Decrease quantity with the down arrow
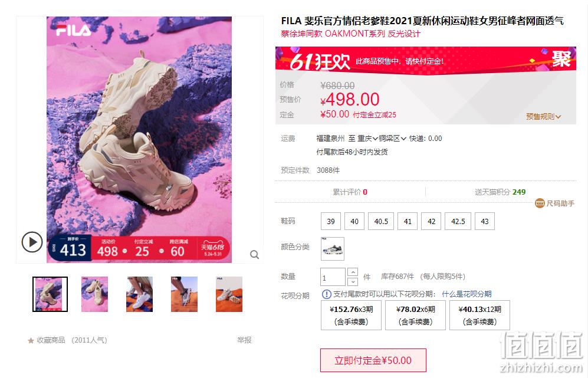The height and width of the screenshot is (378, 588). pos(353,282)
